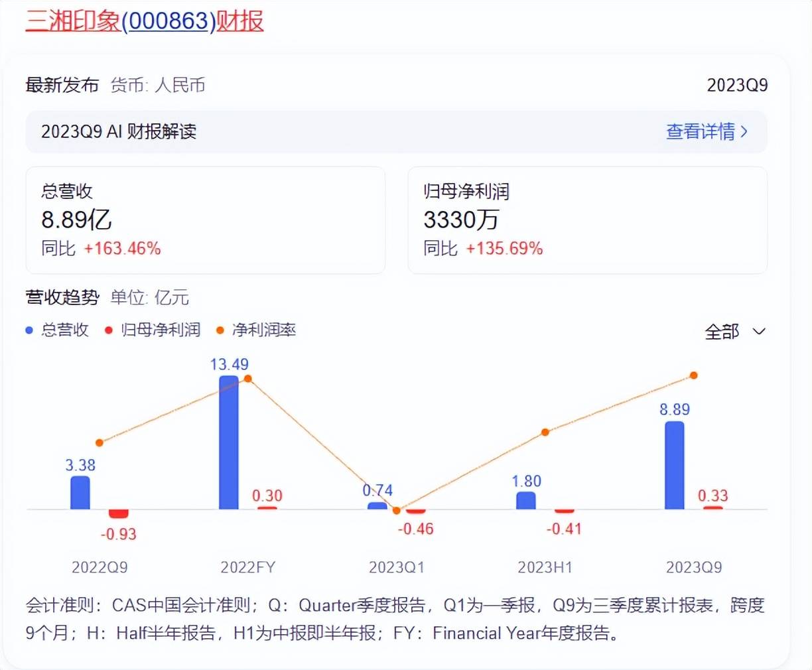Toggle the 归母净利润 legend series
Screen dimensions: 812x670
[153, 330]
